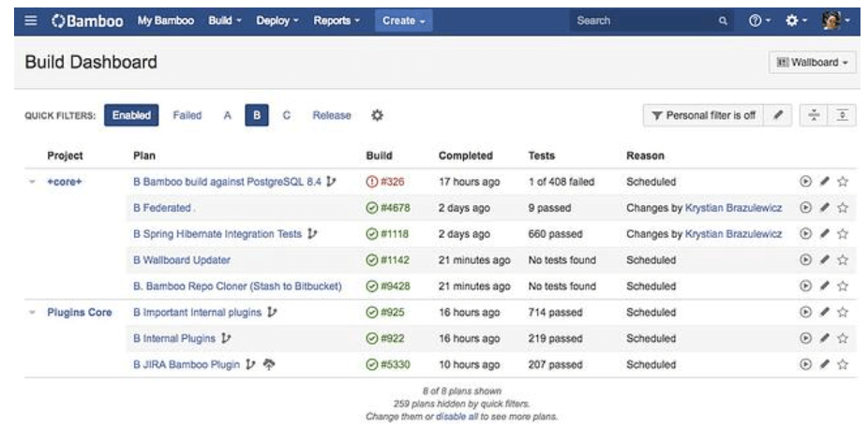Open failed build #326

pyautogui.click(x=392, y=182)
